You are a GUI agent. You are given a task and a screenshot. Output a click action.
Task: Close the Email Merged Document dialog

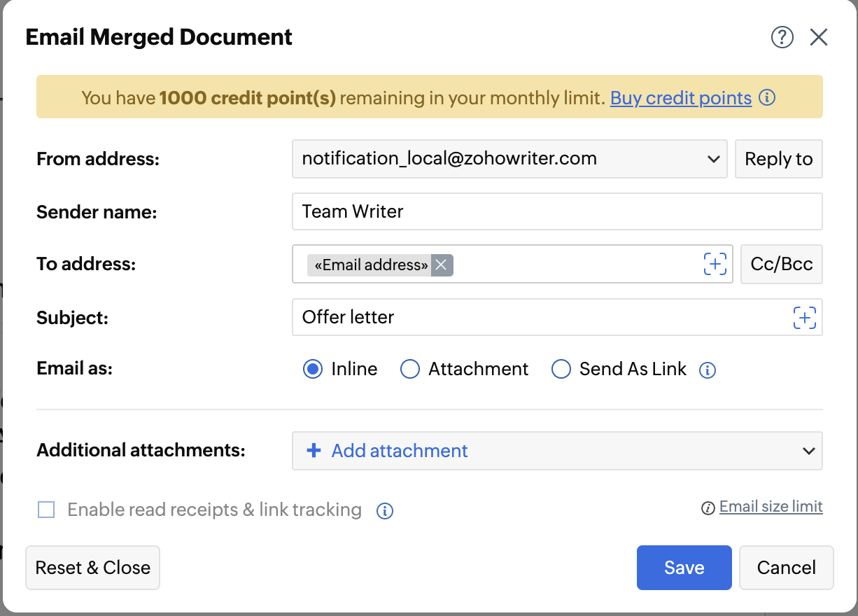(819, 37)
